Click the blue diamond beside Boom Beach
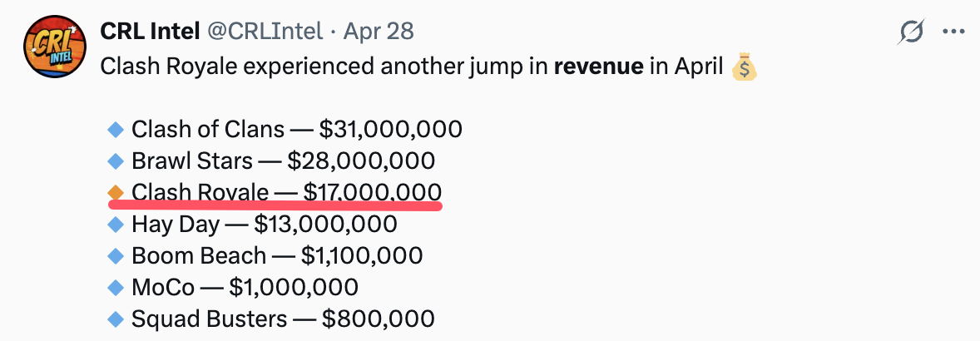The height and width of the screenshot is (341, 980). (116, 256)
